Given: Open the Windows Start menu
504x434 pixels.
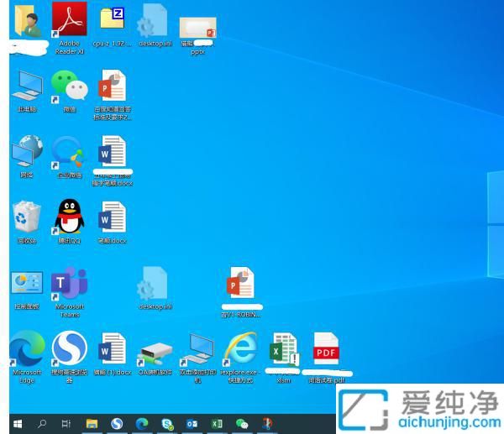Looking at the screenshot, I should (18, 424).
